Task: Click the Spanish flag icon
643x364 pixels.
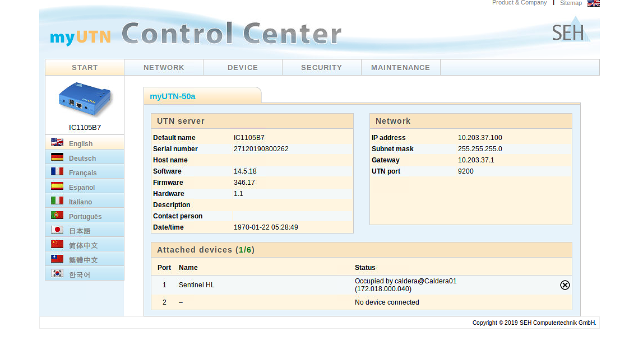Action: pyautogui.click(x=57, y=186)
